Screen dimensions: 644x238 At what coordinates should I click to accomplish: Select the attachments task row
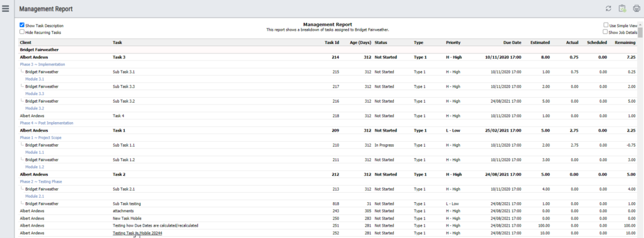[x=328, y=211]
